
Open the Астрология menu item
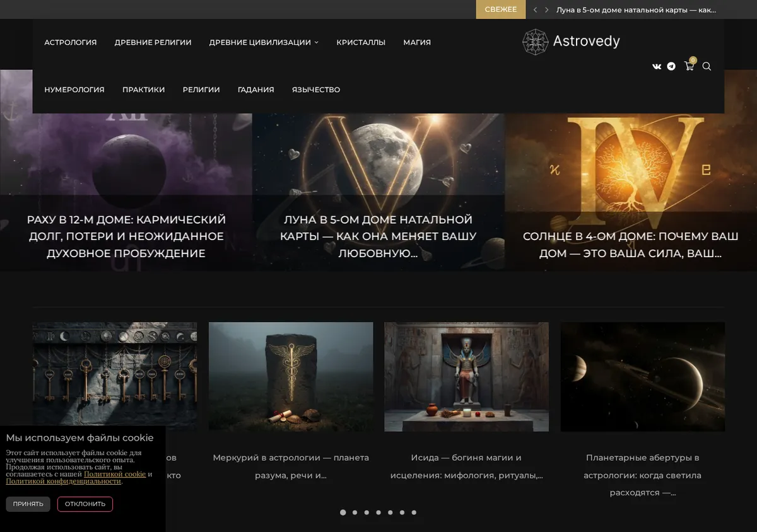click(x=71, y=42)
